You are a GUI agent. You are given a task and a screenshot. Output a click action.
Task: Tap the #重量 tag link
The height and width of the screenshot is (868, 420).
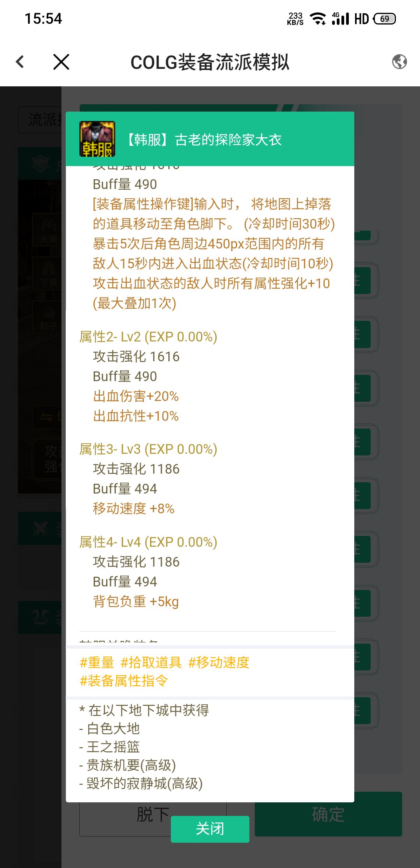(x=97, y=663)
